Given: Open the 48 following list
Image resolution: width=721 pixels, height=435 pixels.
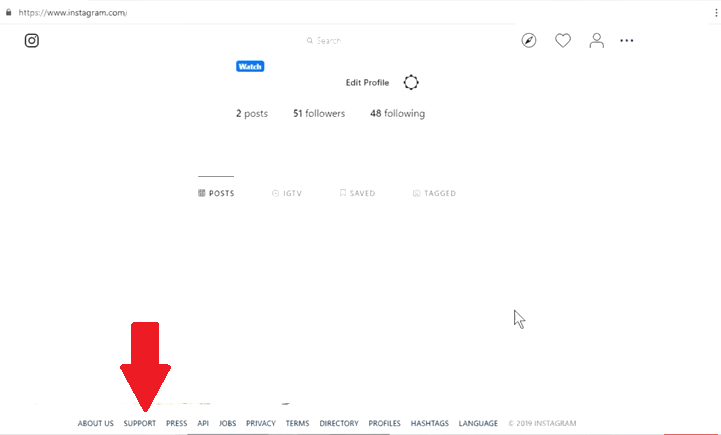Looking at the screenshot, I should tap(398, 114).
